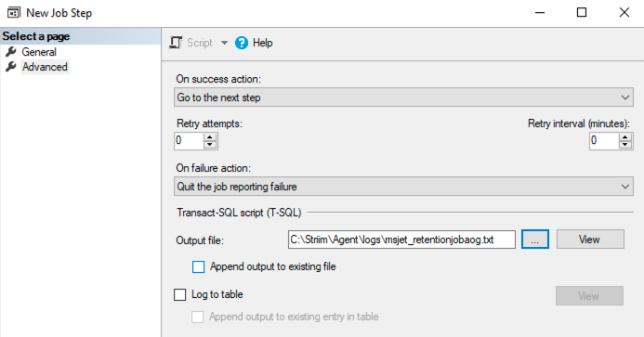This screenshot has height=337, width=644.
Task: Open the General page
Action: point(39,52)
